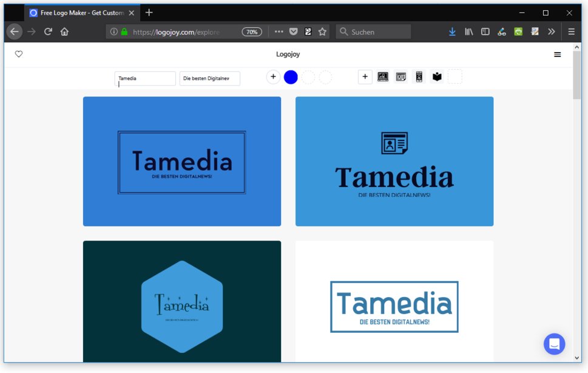Screen dimensions: 588x373
Task: Go back to the previous page
Action: tap(14, 32)
